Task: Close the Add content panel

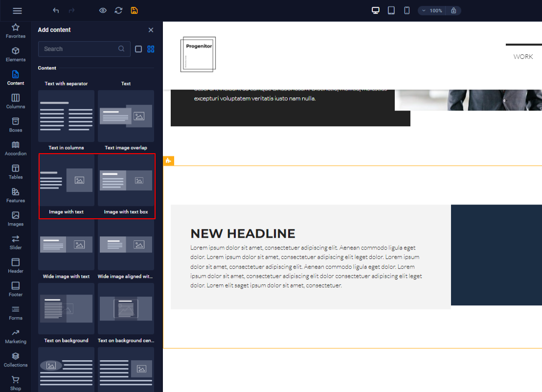Action: click(x=151, y=30)
